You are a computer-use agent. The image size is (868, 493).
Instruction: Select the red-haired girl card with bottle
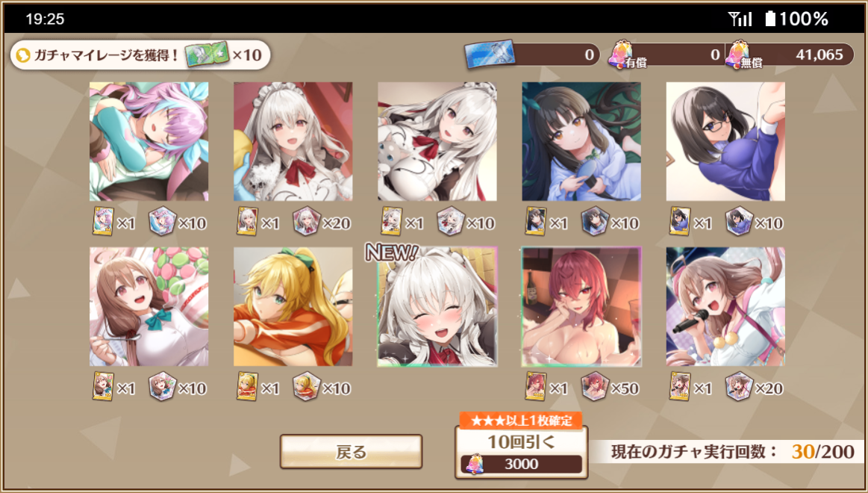coord(581,307)
